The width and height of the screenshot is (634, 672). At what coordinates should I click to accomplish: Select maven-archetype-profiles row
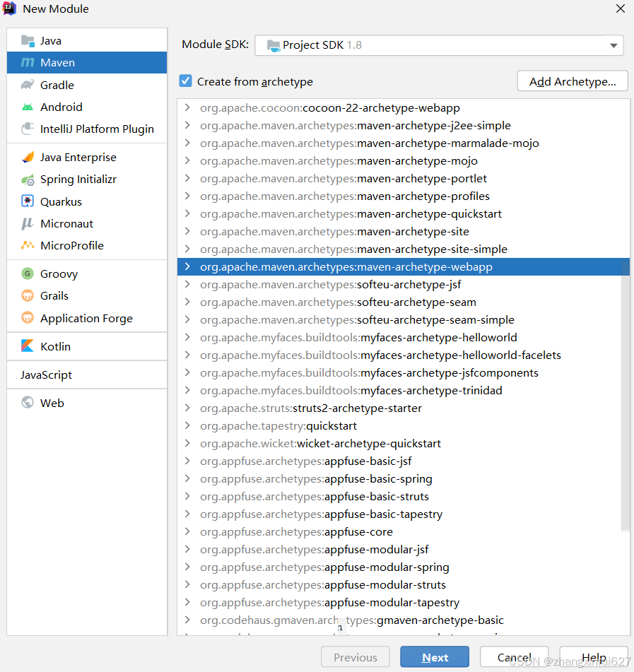(404, 196)
